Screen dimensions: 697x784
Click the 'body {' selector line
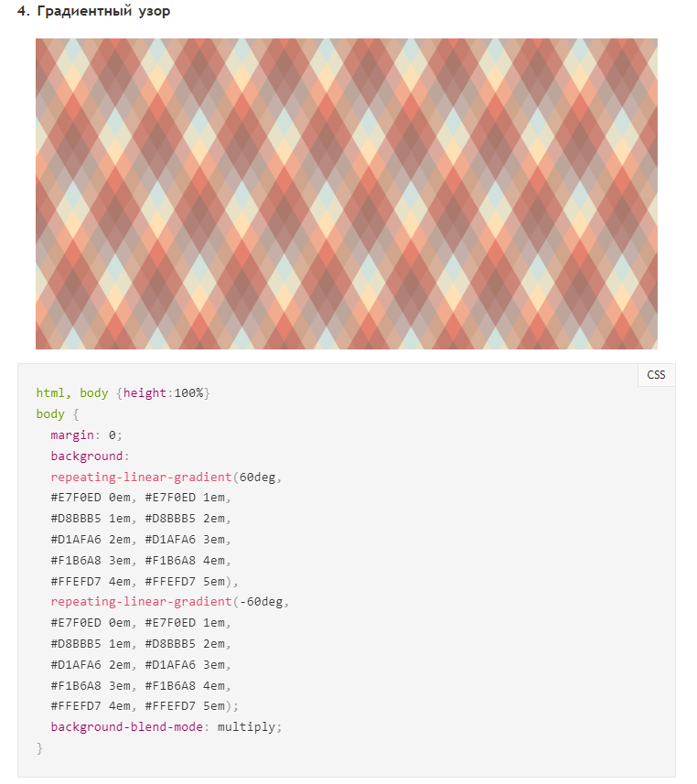pos(58,414)
